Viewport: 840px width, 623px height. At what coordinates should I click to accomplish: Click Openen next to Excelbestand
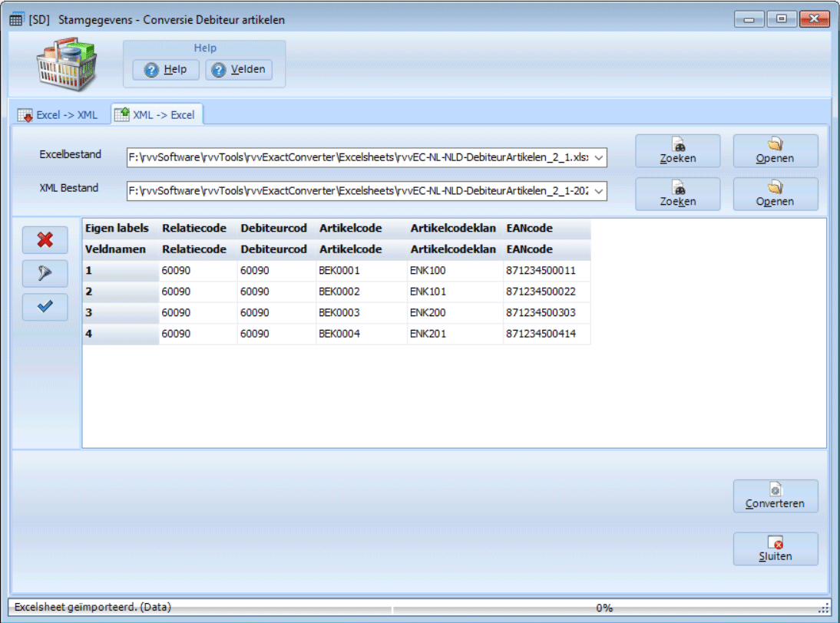coord(776,151)
